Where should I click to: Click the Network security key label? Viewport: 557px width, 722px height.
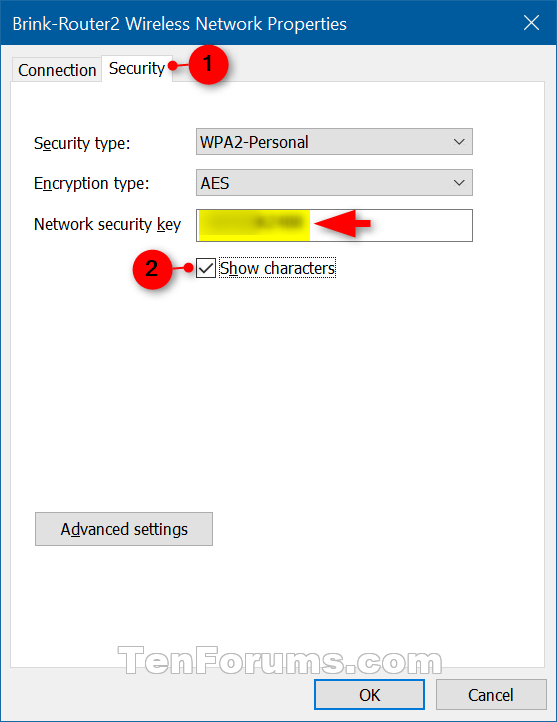pyautogui.click(x=107, y=224)
